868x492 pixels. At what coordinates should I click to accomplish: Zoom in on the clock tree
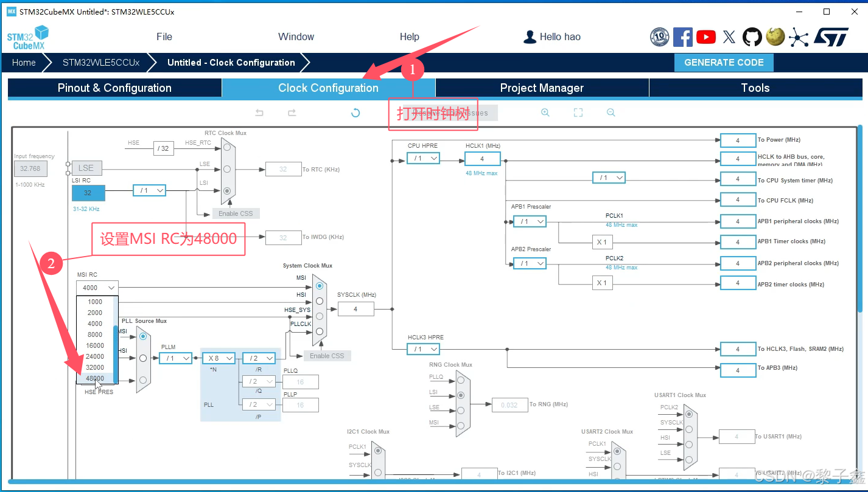(x=545, y=113)
